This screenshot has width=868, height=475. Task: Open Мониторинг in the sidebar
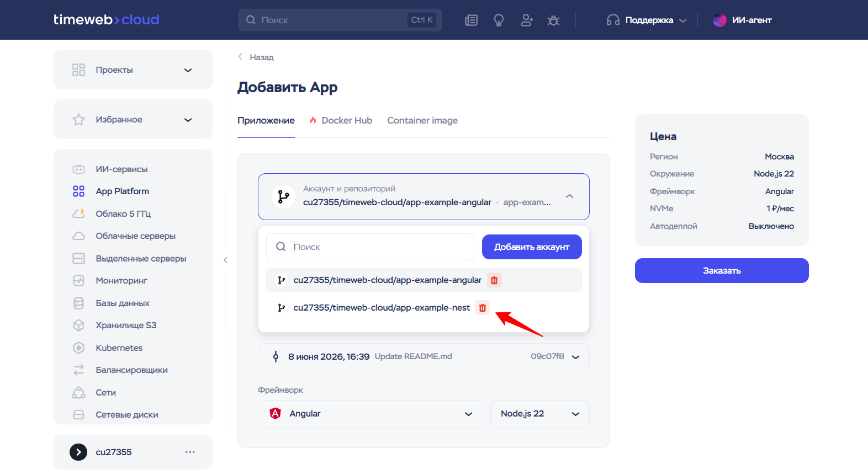pos(121,280)
